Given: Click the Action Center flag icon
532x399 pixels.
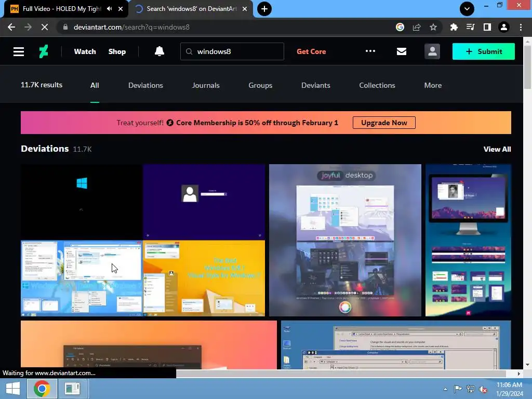Looking at the screenshot, I should [x=458, y=389].
